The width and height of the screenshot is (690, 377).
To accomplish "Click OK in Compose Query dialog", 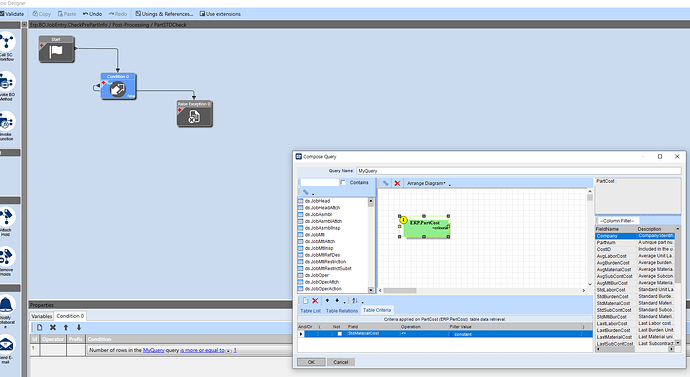I will [311, 362].
